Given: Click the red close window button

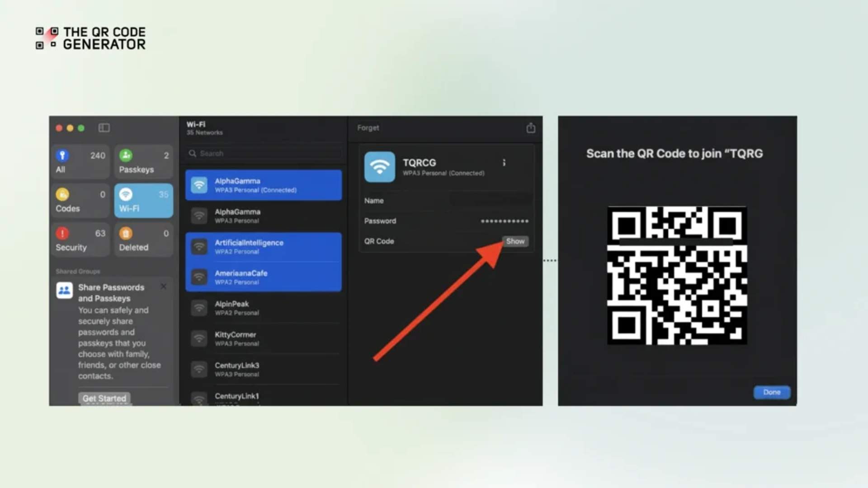Looking at the screenshot, I should point(59,128).
